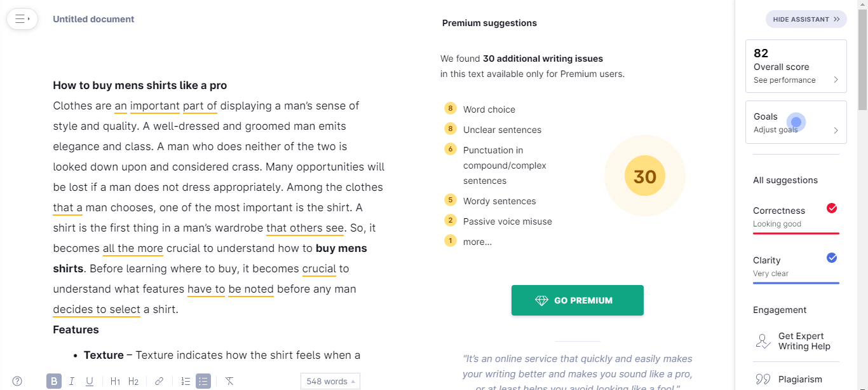The width and height of the screenshot is (868, 390).
Task: Click the Go Premium button
Action: point(578,300)
